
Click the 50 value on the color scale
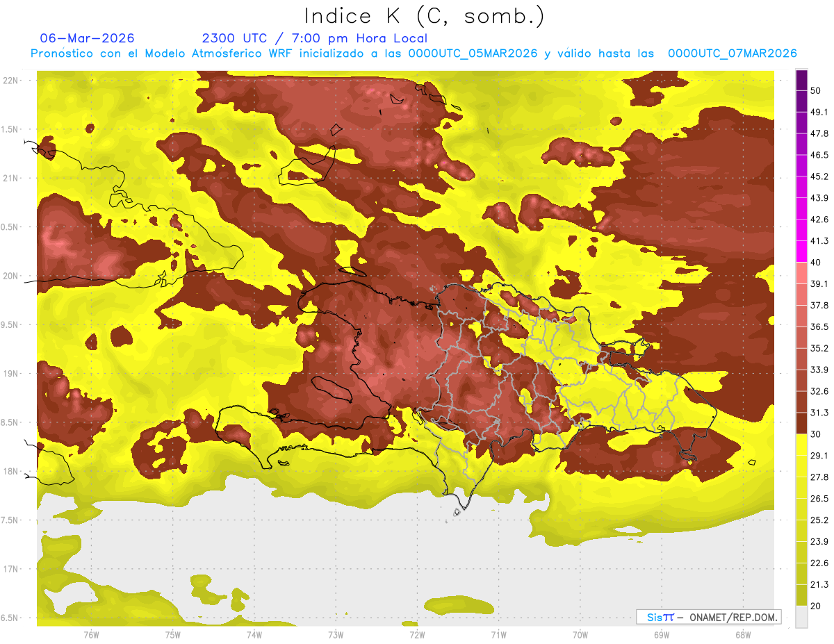click(x=817, y=90)
